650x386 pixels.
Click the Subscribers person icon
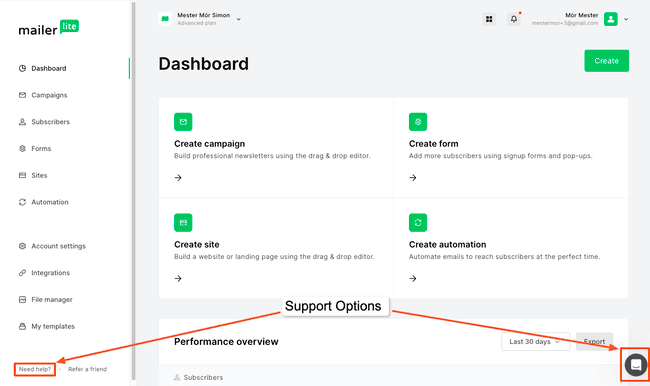pos(22,122)
